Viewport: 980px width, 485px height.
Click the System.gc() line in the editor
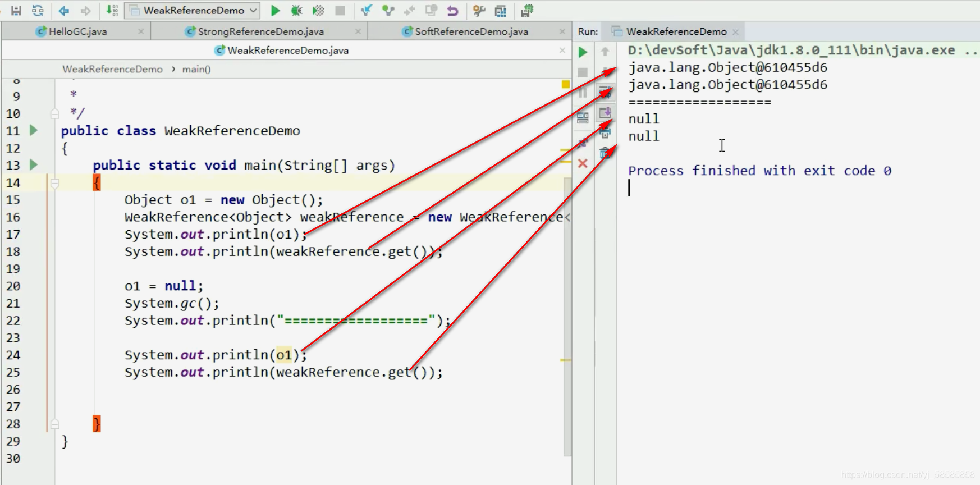pos(172,304)
